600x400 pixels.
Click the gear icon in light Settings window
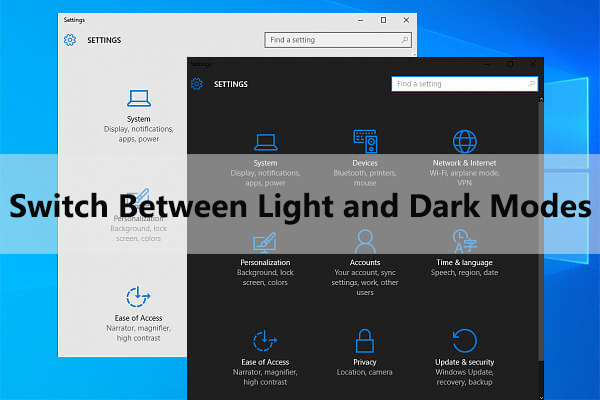click(x=70, y=40)
